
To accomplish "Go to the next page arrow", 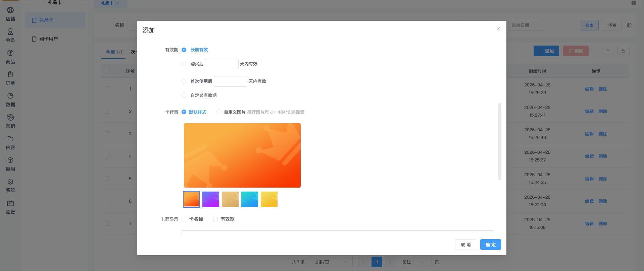I will tap(390, 262).
